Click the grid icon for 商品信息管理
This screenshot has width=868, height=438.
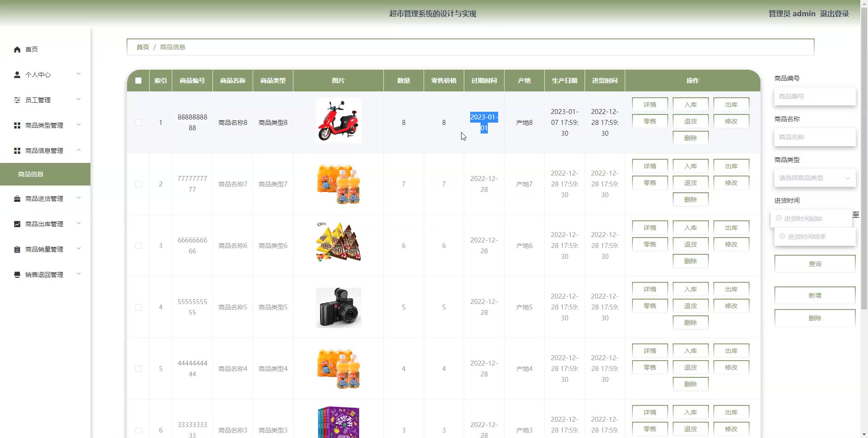click(x=17, y=151)
